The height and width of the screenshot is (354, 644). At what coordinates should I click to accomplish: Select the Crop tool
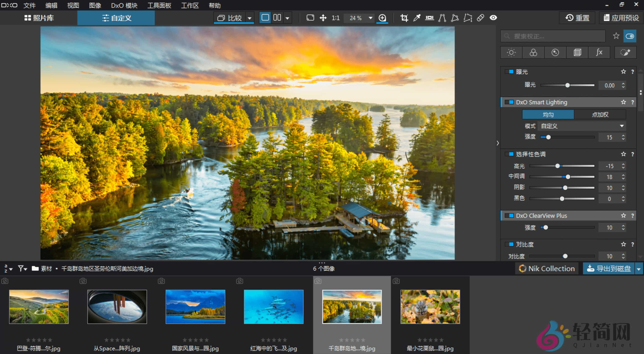(x=404, y=18)
